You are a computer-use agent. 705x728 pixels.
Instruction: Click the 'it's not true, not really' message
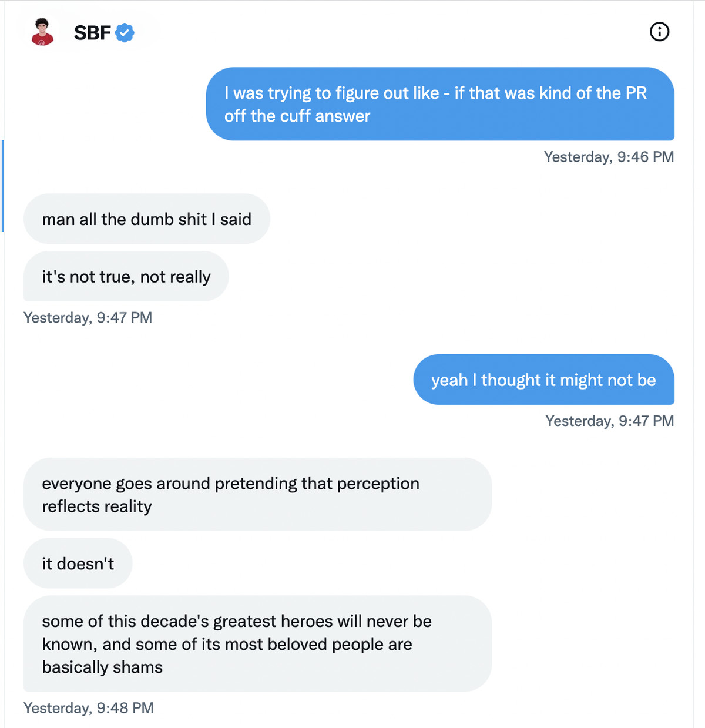pos(126,277)
